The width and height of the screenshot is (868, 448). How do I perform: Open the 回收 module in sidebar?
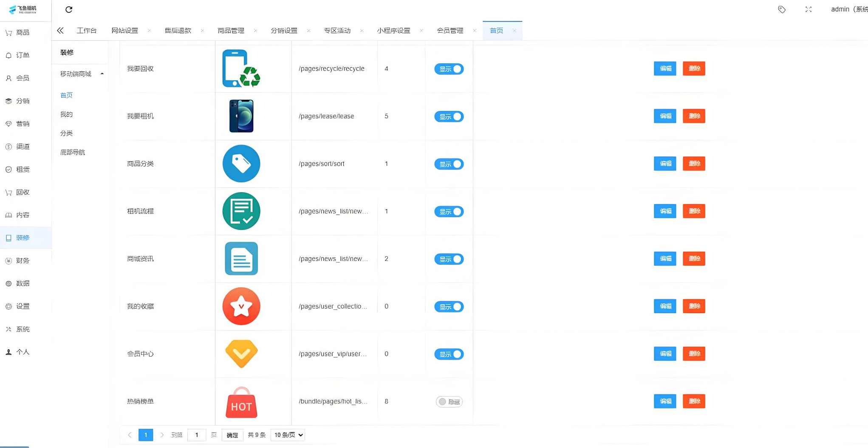19,192
